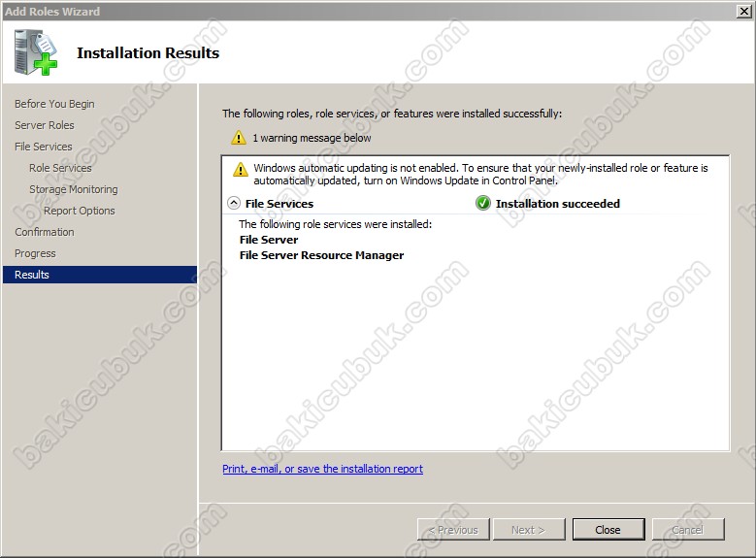Image resolution: width=756 pixels, height=558 pixels.
Task: Click 'The following role services were installed:' text
Action: click(x=336, y=224)
